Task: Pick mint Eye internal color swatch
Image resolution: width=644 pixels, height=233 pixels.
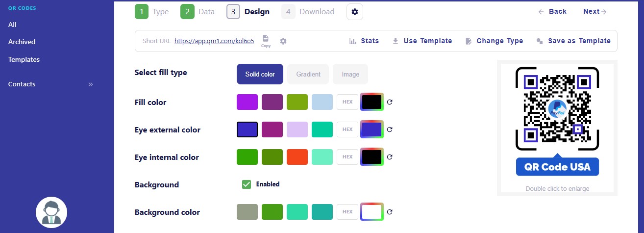Action: [x=322, y=157]
